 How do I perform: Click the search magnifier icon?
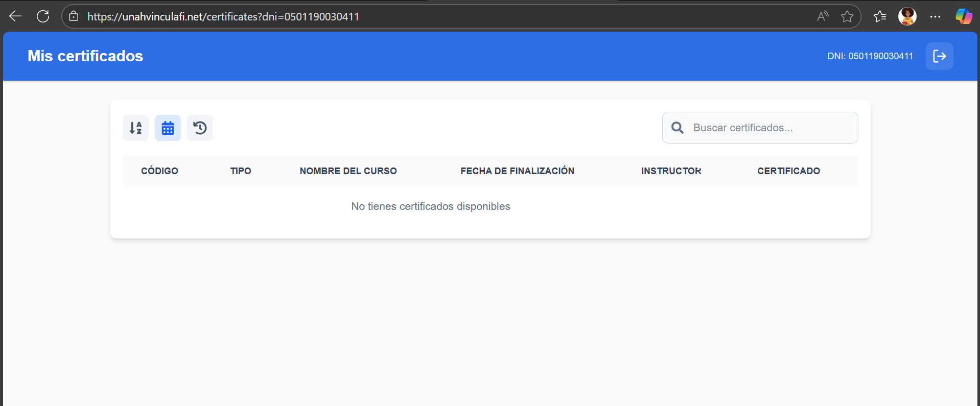pos(678,128)
